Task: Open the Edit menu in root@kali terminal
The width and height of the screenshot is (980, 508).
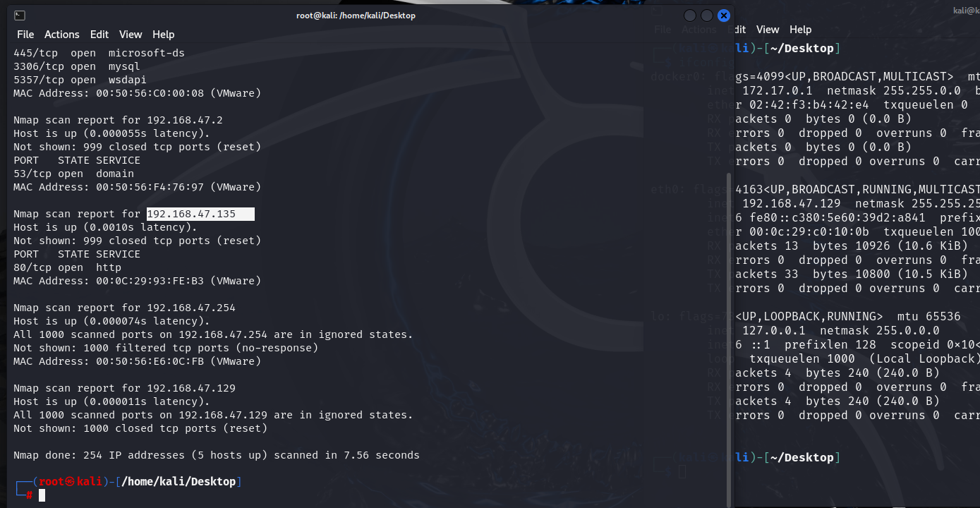Action: pos(99,35)
